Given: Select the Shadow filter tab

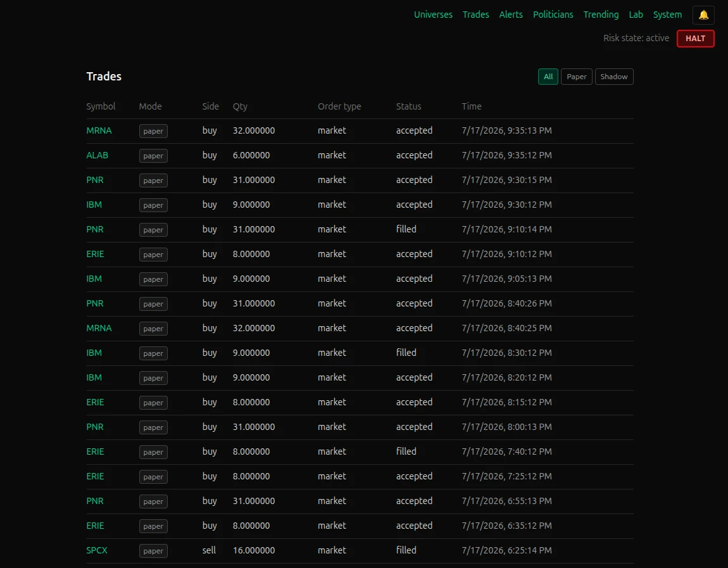Looking at the screenshot, I should [614, 77].
